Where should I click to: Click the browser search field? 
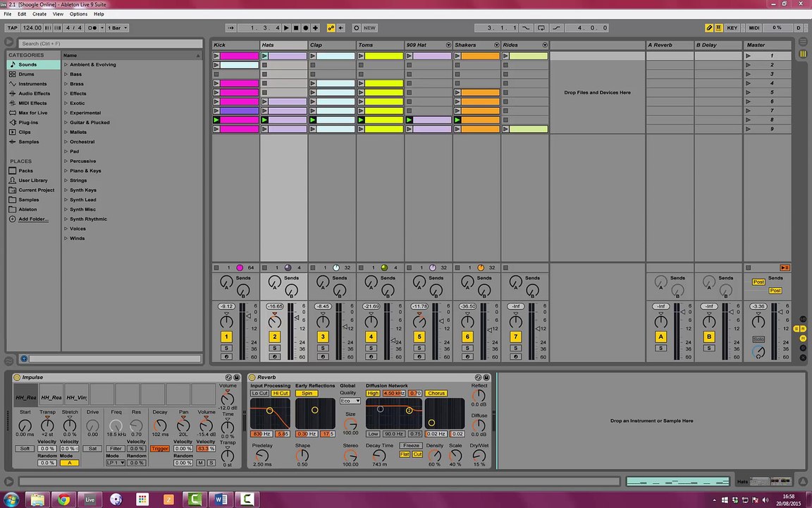pyautogui.click(x=110, y=44)
